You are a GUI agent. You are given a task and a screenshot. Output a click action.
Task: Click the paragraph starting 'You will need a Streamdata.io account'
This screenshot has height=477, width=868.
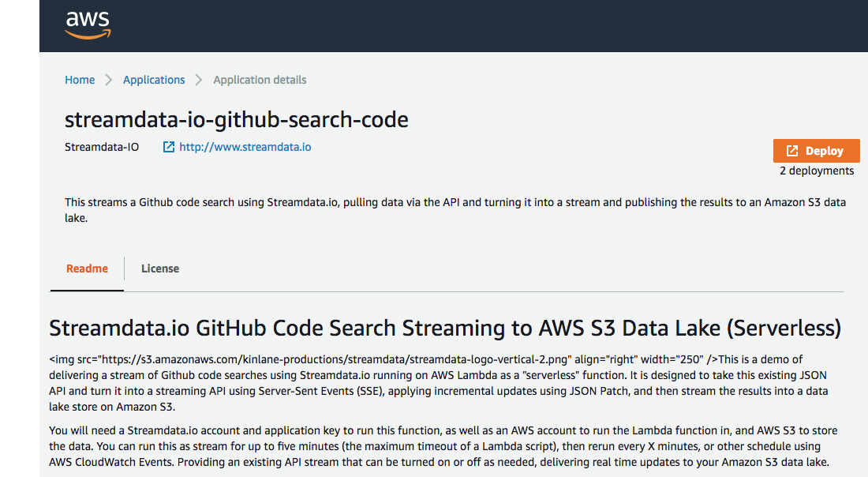point(443,446)
